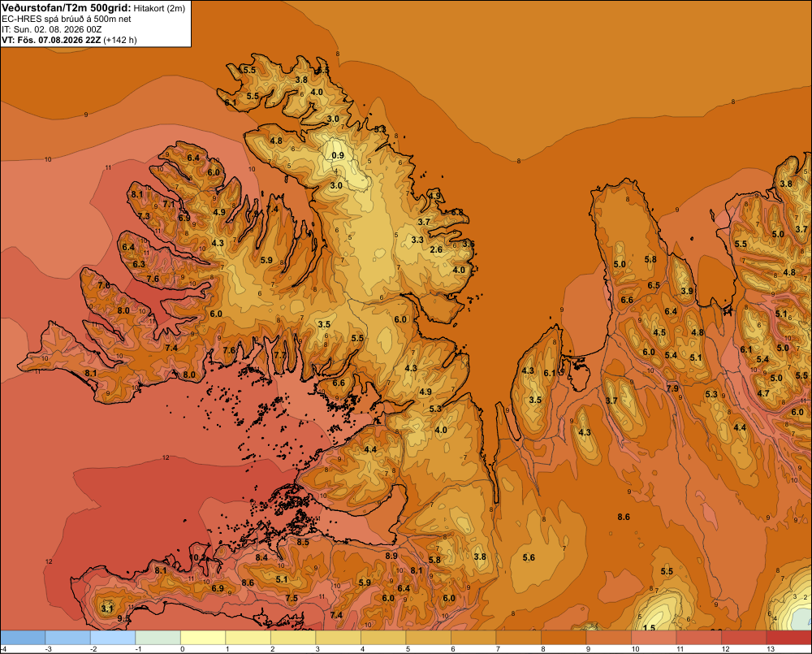Click the IT: Sun. 02. 08. 2026 00Z line

(51, 29)
